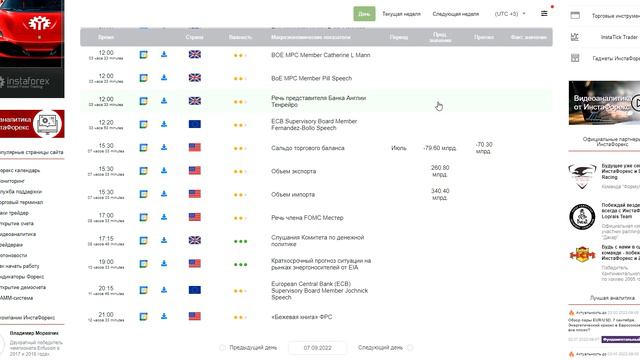The width and height of the screenshot is (640, 360).
Task: Add BoE Pill Speech event to calendar
Action: (x=143, y=78)
